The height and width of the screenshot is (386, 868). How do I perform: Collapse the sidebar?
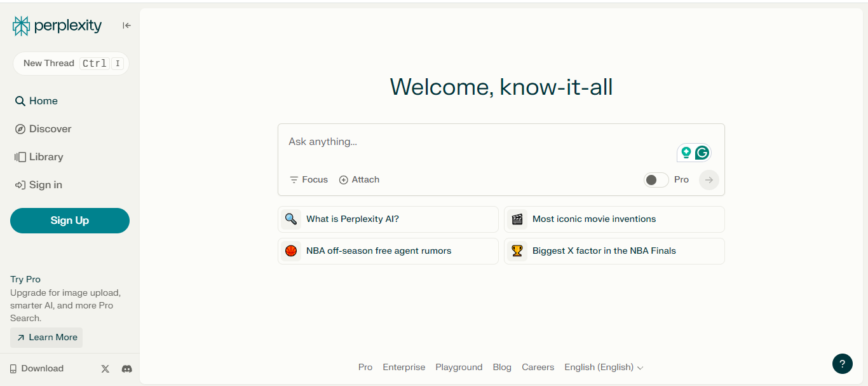tap(126, 25)
